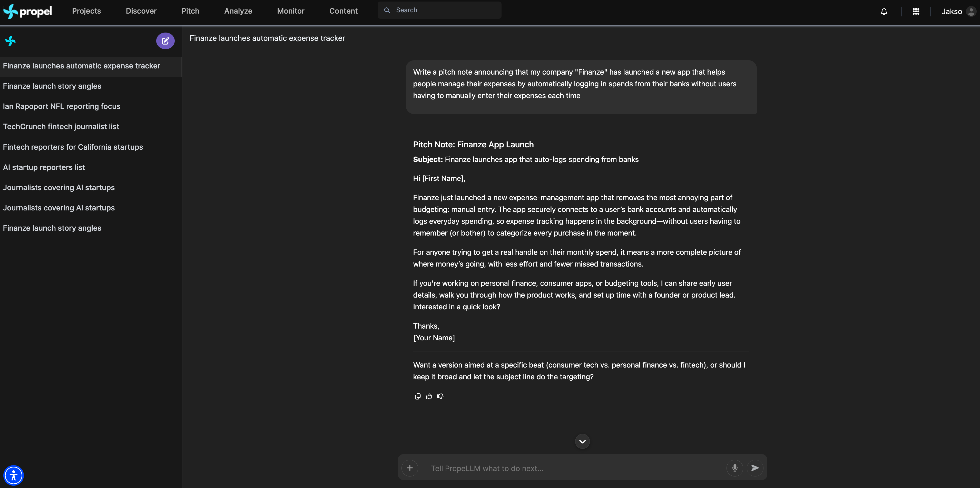Viewport: 980px width, 488px height.
Task: Open the Jakso user account menu
Action: [958, 11]
